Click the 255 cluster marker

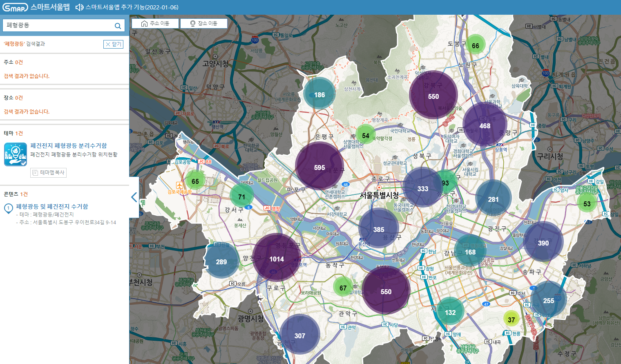pyautogui.click(x=549, y=299)
